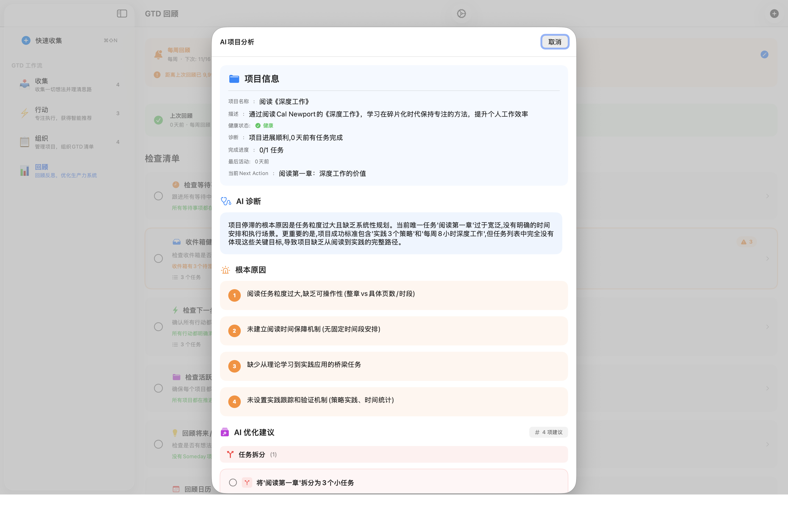788x532 pixels.
Task: Click the 回顾 bar chart icon in sidebar
Action: (x=24, y=170)
